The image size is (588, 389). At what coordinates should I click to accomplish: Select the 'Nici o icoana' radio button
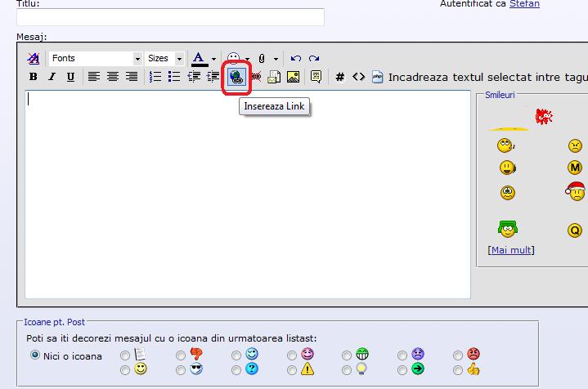click(x=35, y=355)
